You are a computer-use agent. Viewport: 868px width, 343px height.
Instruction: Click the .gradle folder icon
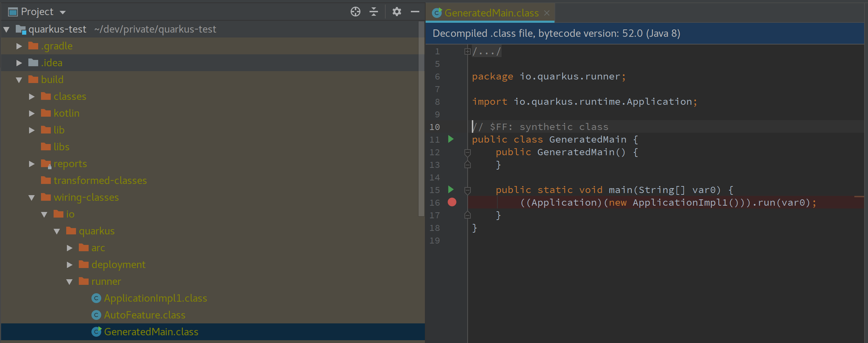(33, 46)
